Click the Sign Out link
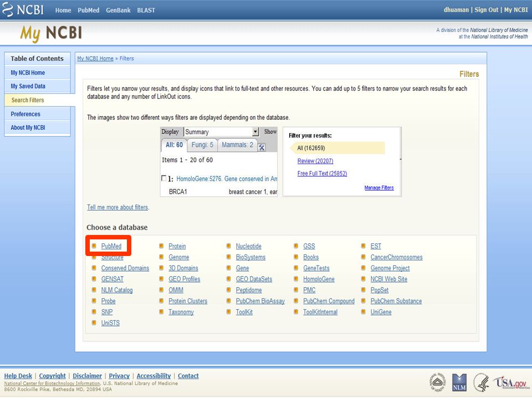Image resolution: width=532 pixels, height=399 pixels. pyautogui.click(x=486, y=10)
